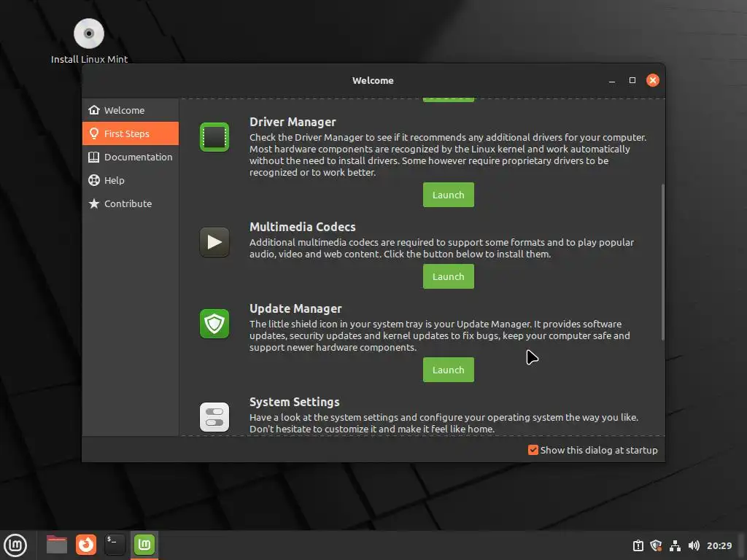Click the Multimedia Codecs heading
747x560 pixels.
click(x=303, y=227)
